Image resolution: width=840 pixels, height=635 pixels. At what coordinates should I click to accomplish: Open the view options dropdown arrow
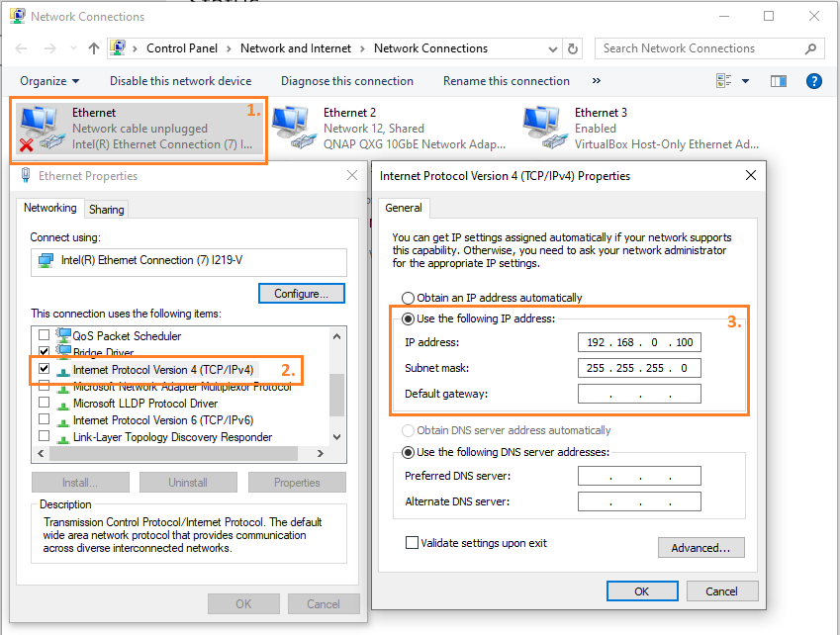click(x=745, y=81)
